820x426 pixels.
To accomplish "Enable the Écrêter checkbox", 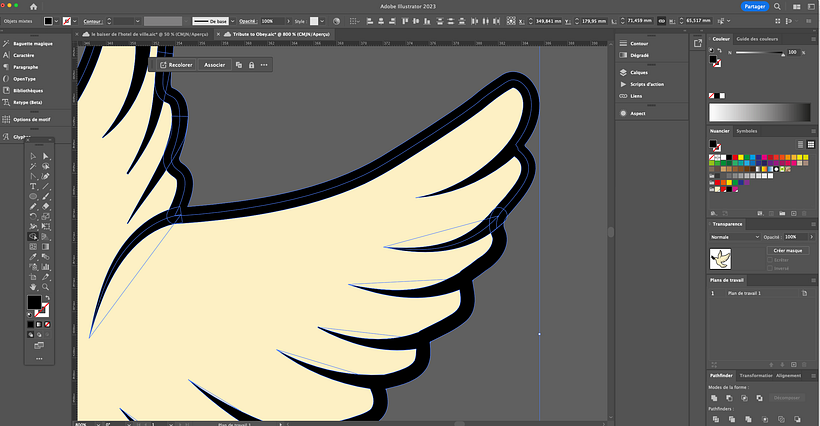I will point(769,260).
